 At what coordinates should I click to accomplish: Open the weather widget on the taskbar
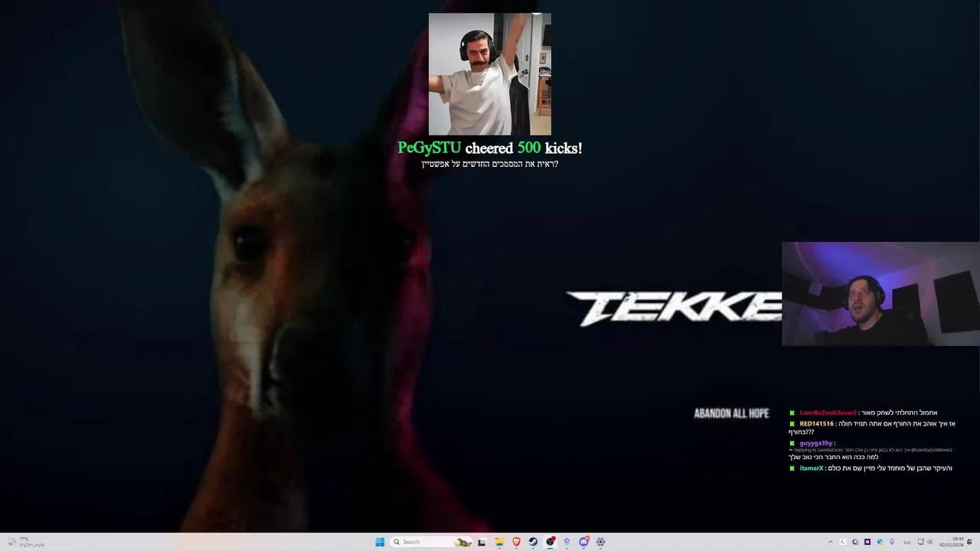[x=24, y=542]
